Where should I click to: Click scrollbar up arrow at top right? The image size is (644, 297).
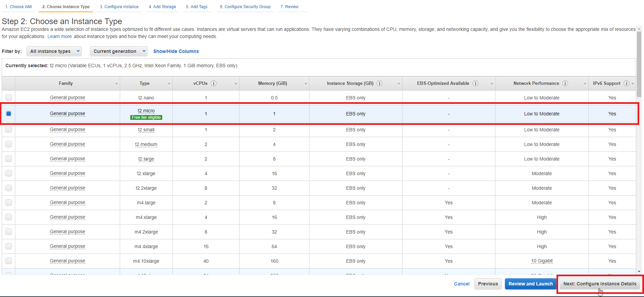[x=639, y=29]
